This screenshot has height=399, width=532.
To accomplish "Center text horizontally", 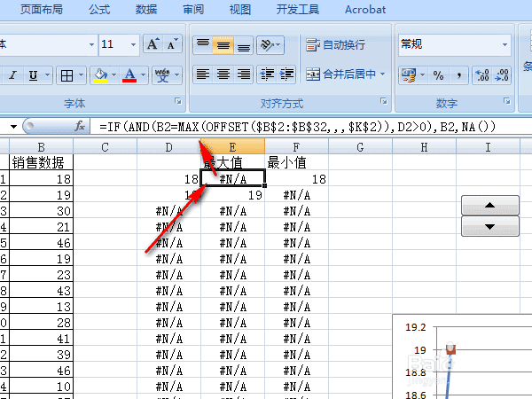I will pyautogui.click(x=223, y=74).
